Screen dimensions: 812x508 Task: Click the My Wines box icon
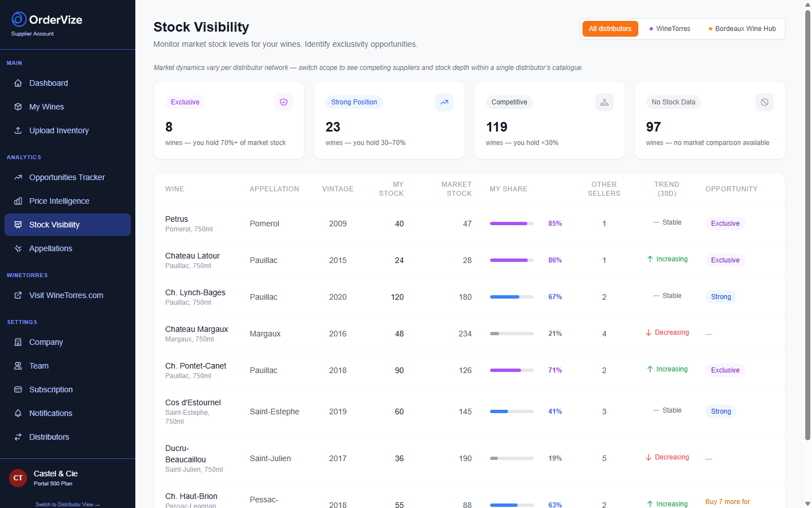pyautogui.click(x=18, y=107)
